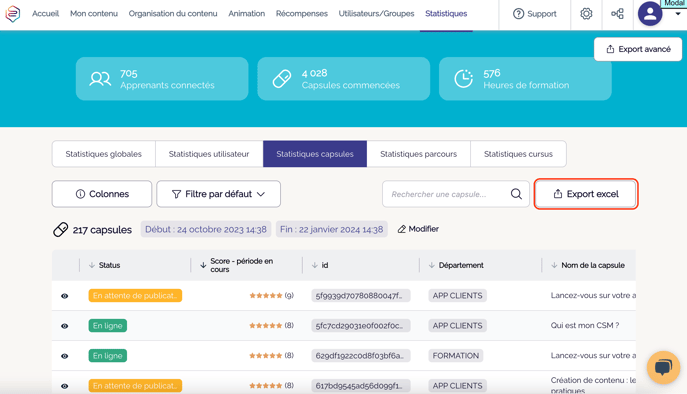The height and width of the screenshot is (394, 687).
Task: Click the Modifier date link
Action: tap(418, 229)
